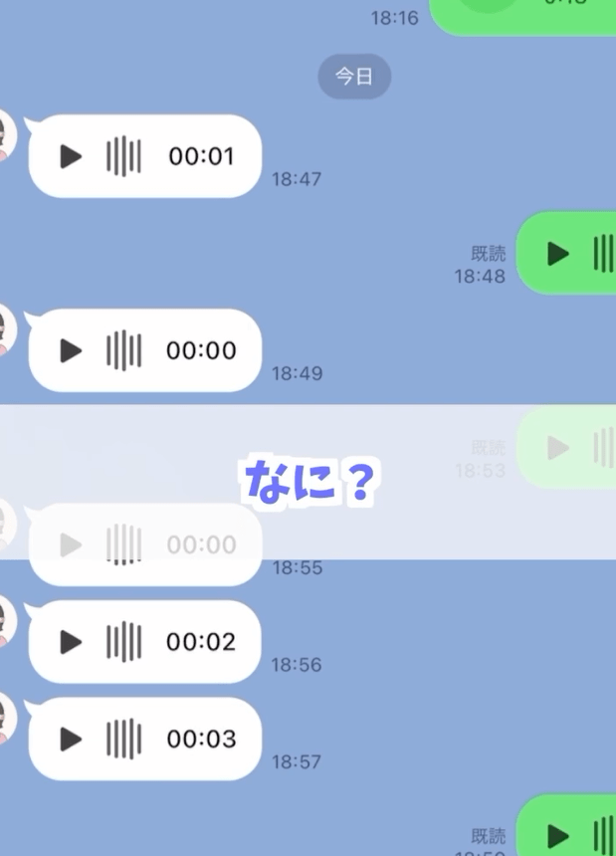The width and height of the screenshot is (616, 856).
Task: Play the 00:00 voice message from 18:49
Action: point(71,350)
